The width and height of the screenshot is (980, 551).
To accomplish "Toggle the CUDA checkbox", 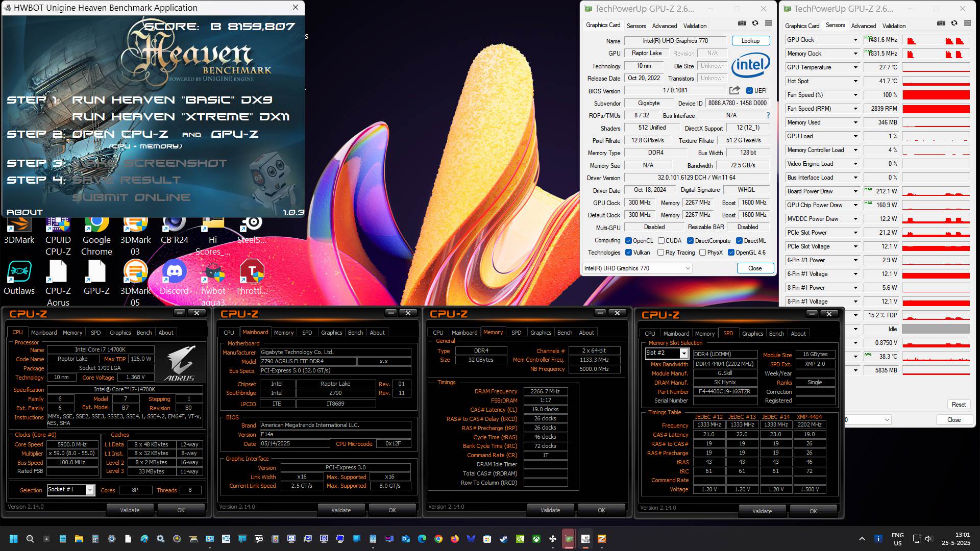I will click(x=661, y=241).
